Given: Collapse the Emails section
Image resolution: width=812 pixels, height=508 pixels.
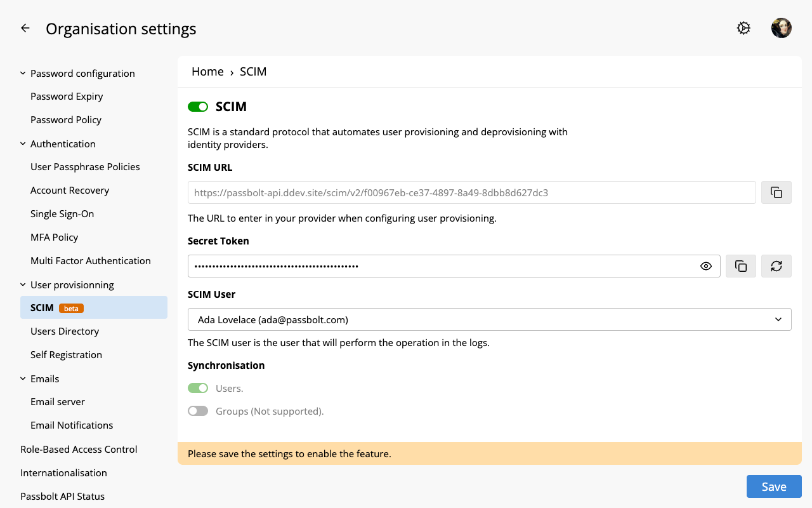Looking at the screenshot, I should 23,379.
